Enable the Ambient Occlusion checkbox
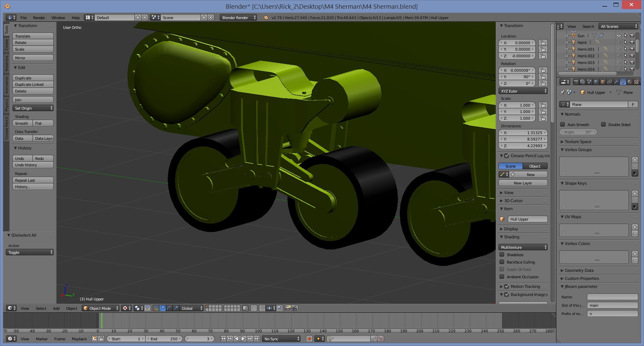Viewport: 644px width, 346px height. click(502, 277)
